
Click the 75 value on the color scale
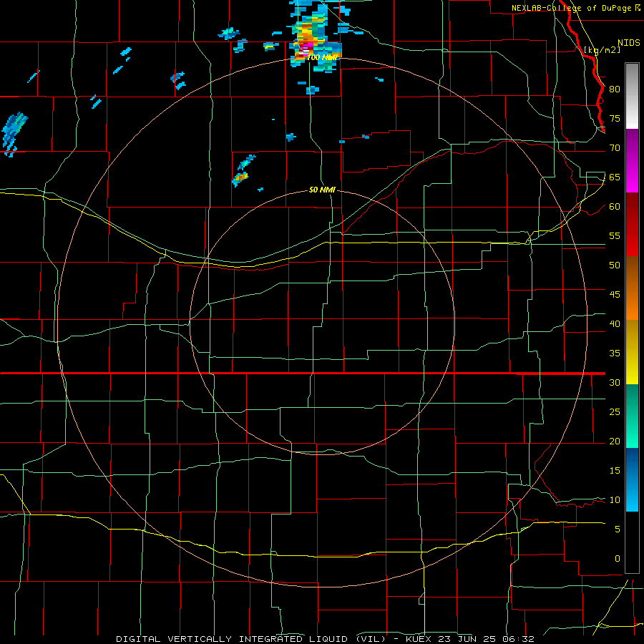tap(615, 118)
